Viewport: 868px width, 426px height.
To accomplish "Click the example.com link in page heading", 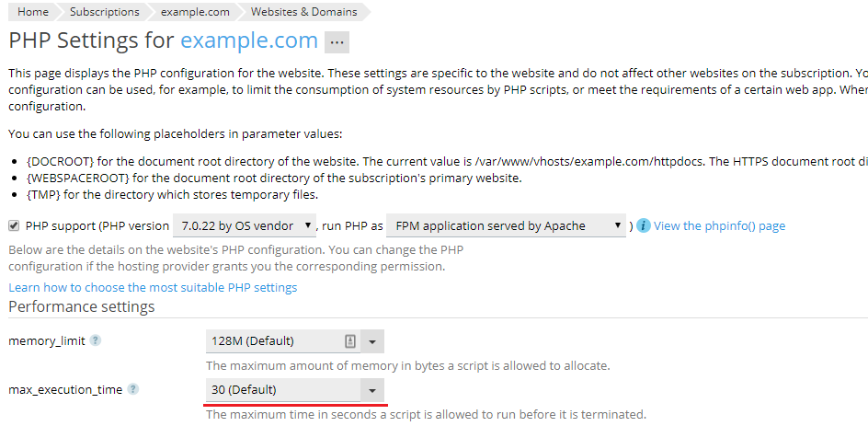I will [x=248, y=41].
